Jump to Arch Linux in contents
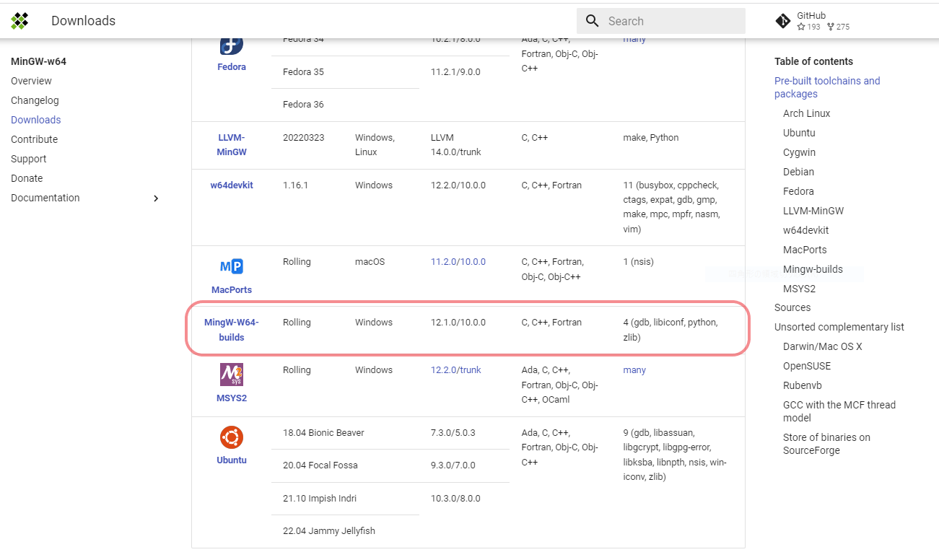Screen dimensions: 939x560 pos(807,113)
